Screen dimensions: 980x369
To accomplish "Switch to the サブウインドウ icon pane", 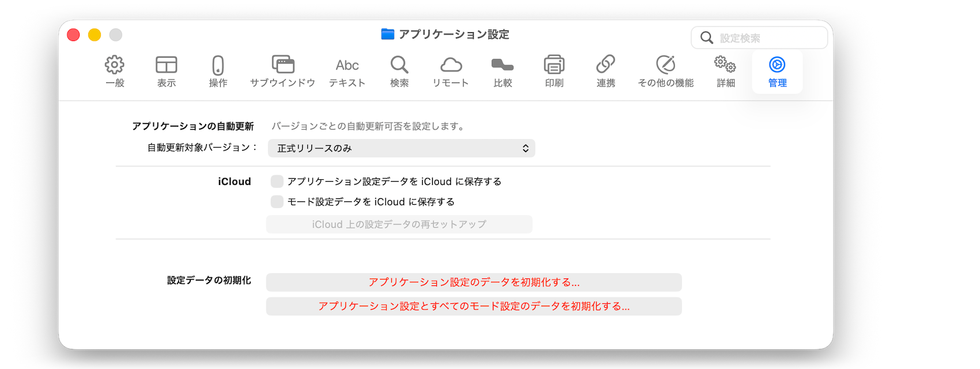I will click(282, 71).
